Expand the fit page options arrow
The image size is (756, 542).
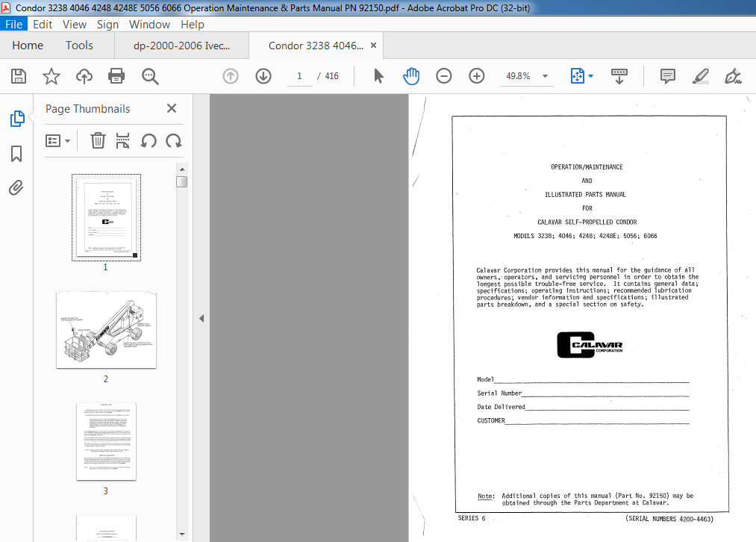click(590, 76)
